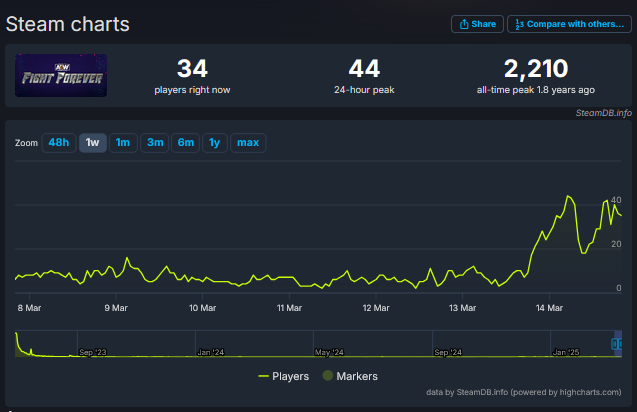Image resolution: width=637 pixels, height=412 pixels.
Task: Click the 40 y-axis label
Action: click(616, 200)
